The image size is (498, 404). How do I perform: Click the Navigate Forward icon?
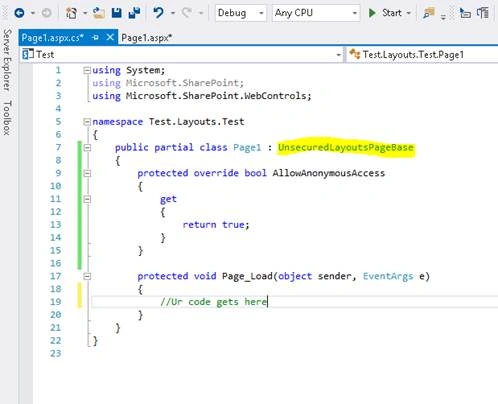46,13
